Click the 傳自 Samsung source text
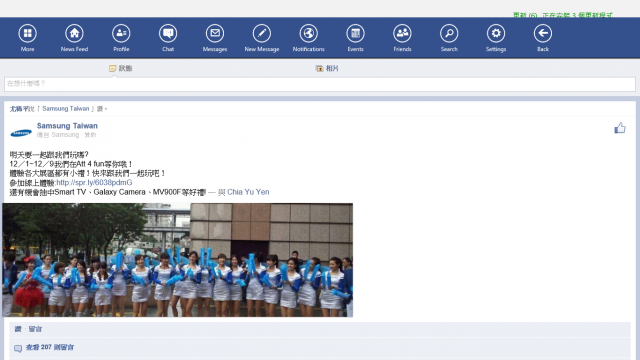The image size is (640, 360). [58, 135]
